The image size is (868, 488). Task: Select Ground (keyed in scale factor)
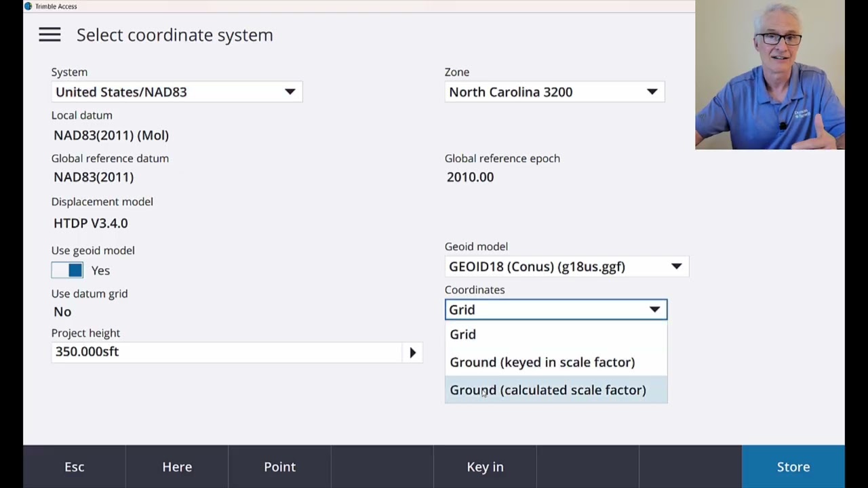(556, 362)
